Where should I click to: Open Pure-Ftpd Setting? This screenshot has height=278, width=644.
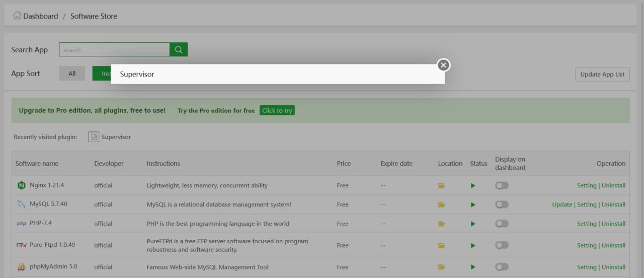pos(587,245)
